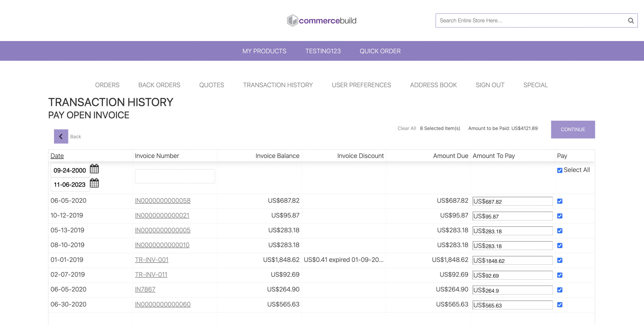Uncheck Pay checkbox for IN7867 row

560,290
